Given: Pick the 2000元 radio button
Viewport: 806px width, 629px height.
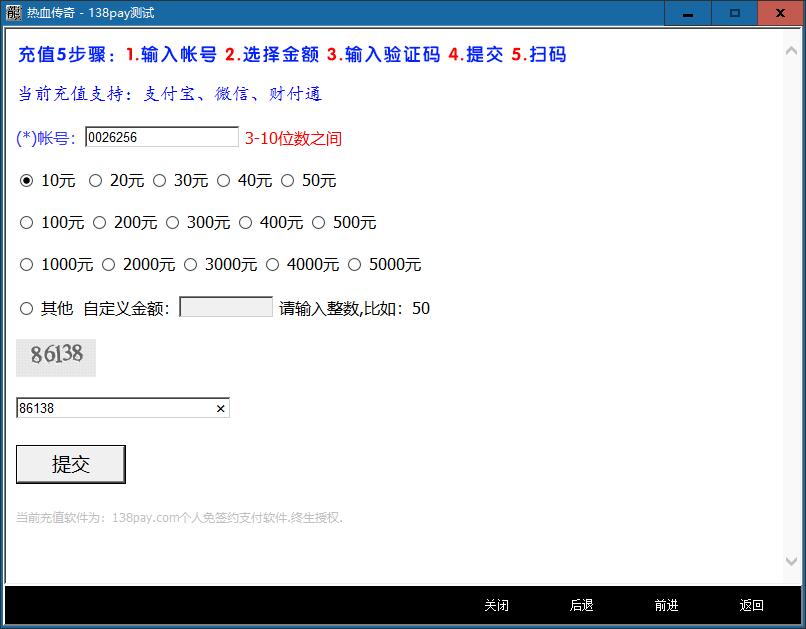Looking at the screenshot, I should point(108,265).
